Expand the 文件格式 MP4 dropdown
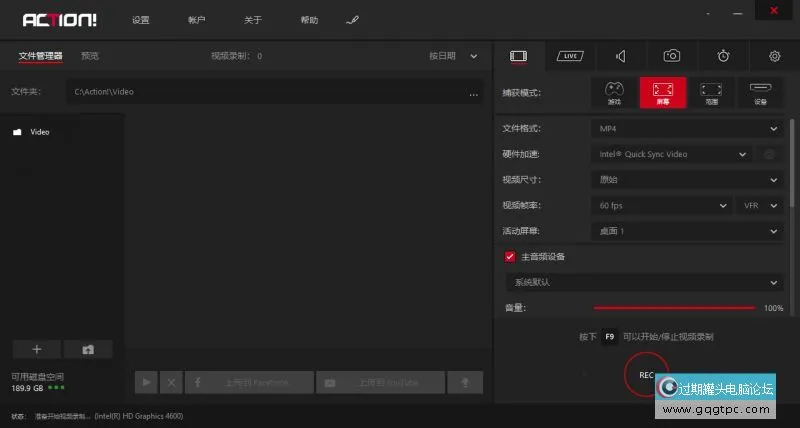Screen dimensions: 800x428 point(686,129)
